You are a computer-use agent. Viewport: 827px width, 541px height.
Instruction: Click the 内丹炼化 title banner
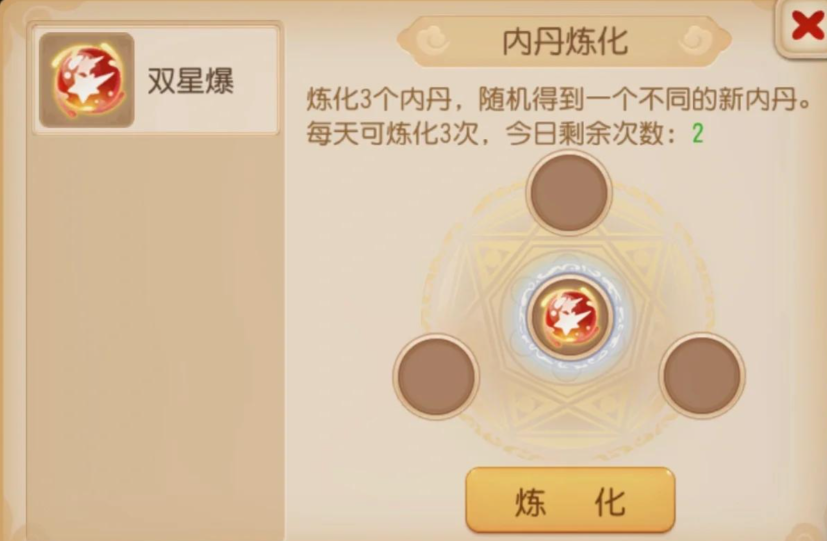click(564, 42)
